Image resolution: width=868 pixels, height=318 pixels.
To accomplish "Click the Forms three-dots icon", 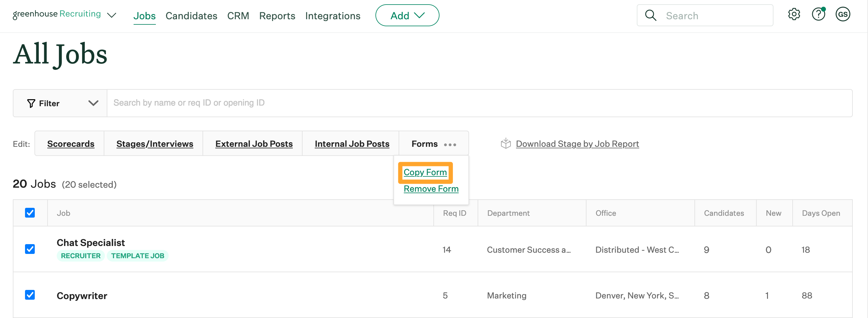I will pyautogui.click(x=450, y=145).
